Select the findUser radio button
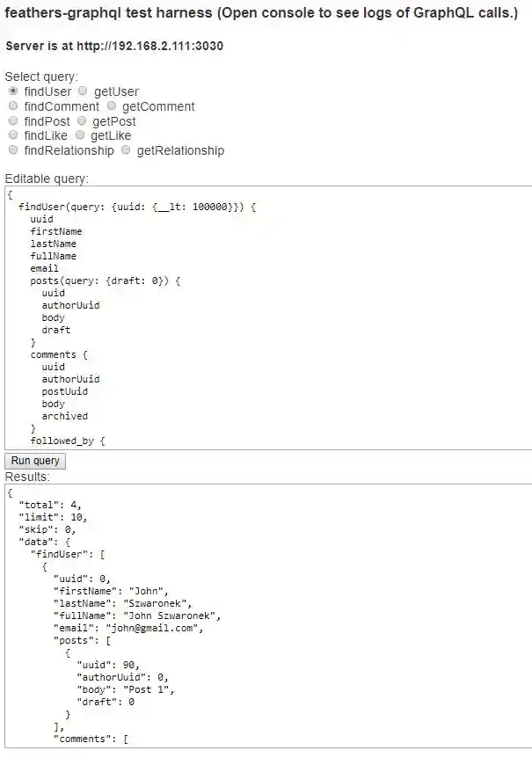The width and height of the screenshot is (532, 765). [13, 91]
